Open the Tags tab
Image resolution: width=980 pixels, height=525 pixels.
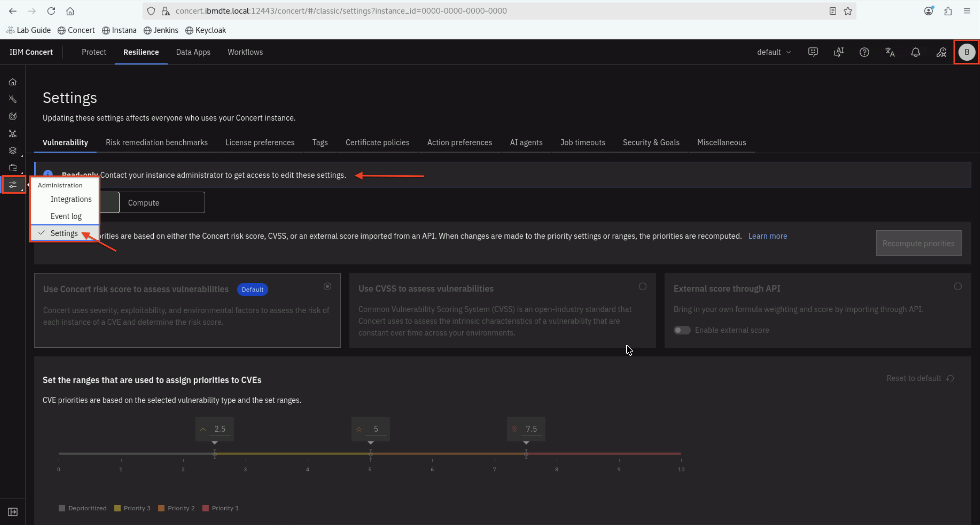point(320,142)
